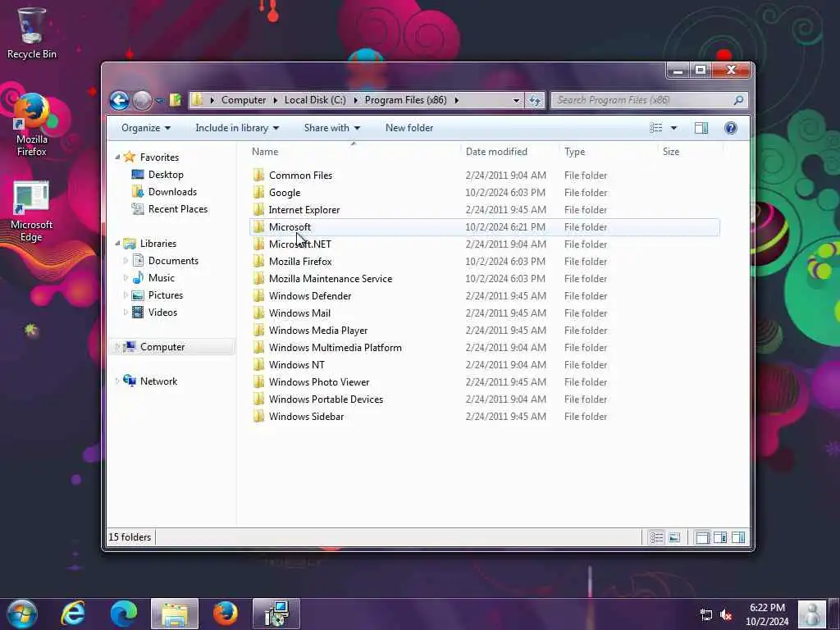840x630 pixels.
Task: Open the Include in library dropdown
Action: pyautogui.click(x=237, y=127)
